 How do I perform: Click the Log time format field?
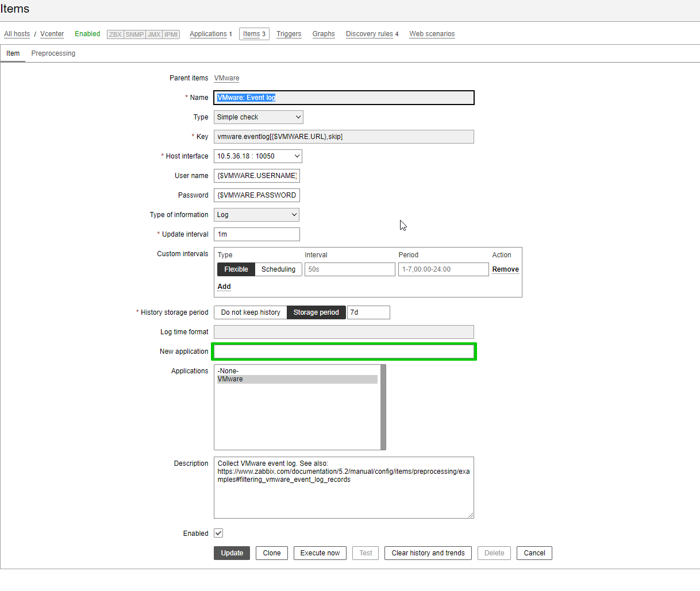(344, 332)
